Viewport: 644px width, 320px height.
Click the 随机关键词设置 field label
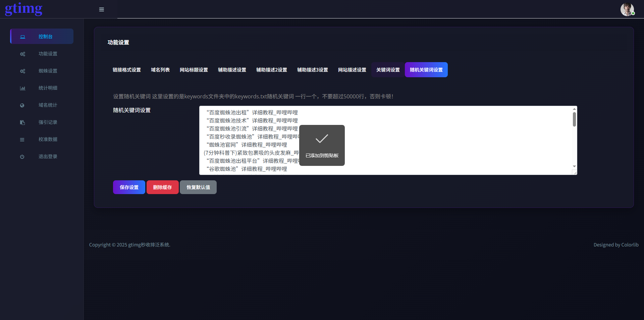point(132,110)
